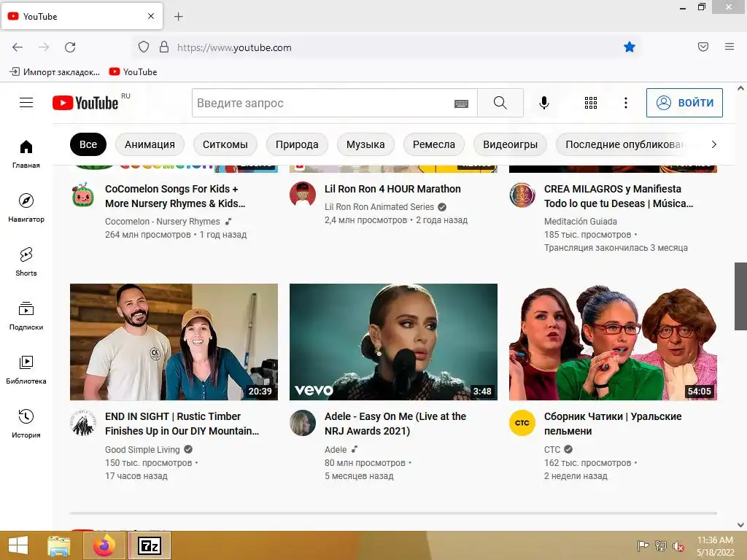The height and width of the screenshot is (560, 747).
Task: Click the muted volume tray icon
Action: (x=678, y=545)
